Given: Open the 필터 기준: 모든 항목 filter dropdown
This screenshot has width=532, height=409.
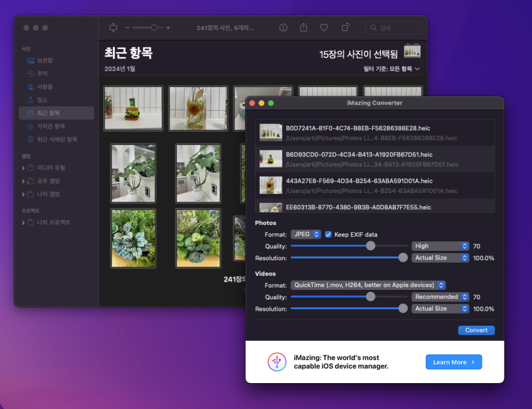Looking at the screenshot, I should tap(392, 69).
